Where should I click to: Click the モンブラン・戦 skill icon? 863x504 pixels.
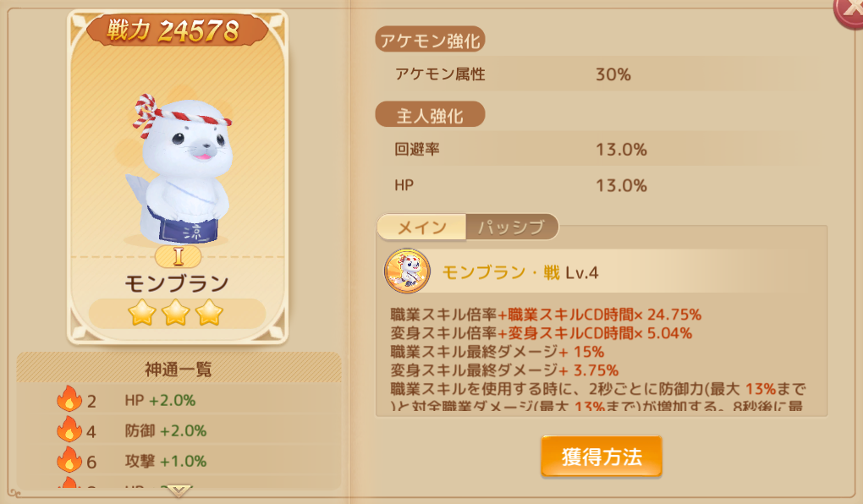click(407, 271)
